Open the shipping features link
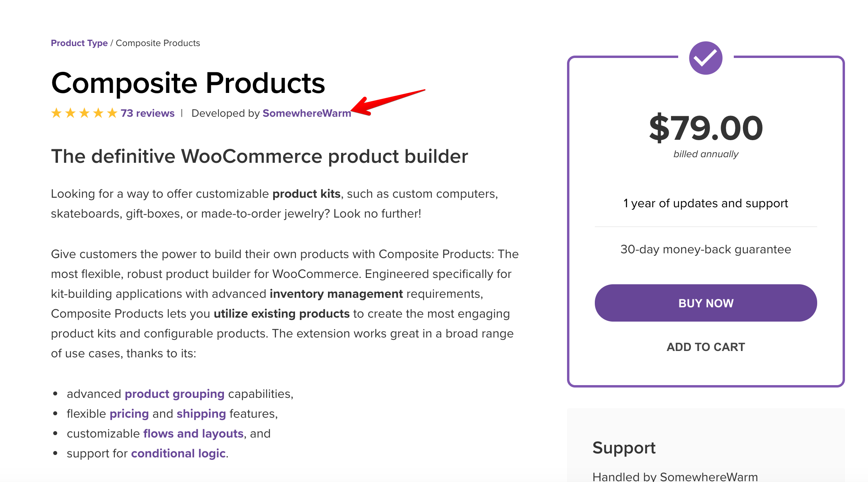This screenshot has height=482, width=868. tap(201, 414)
